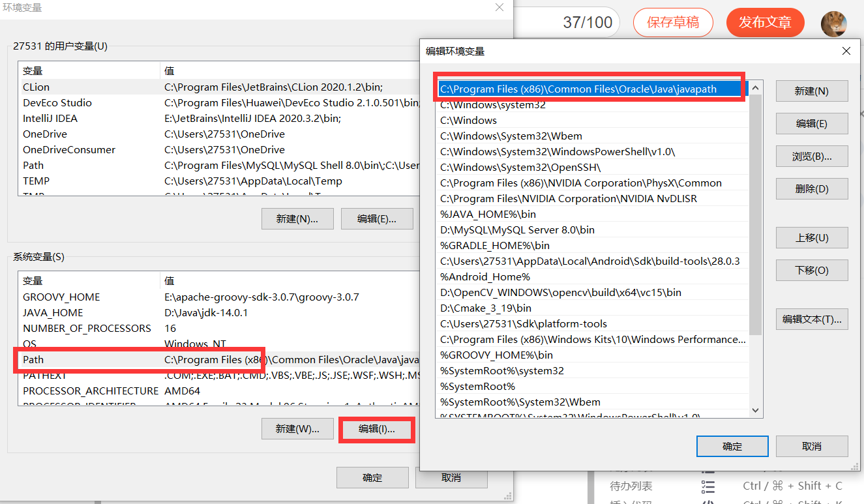Click 上移(U) to move entry up
The image size is (864, 504).
pyautogui.click(x=811, y=237)
